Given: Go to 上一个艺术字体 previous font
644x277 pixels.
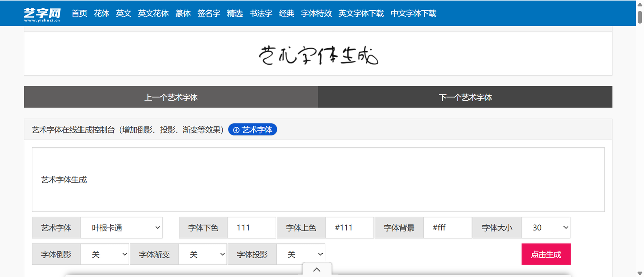Looking at the screenshot, I should click(171, 97).
